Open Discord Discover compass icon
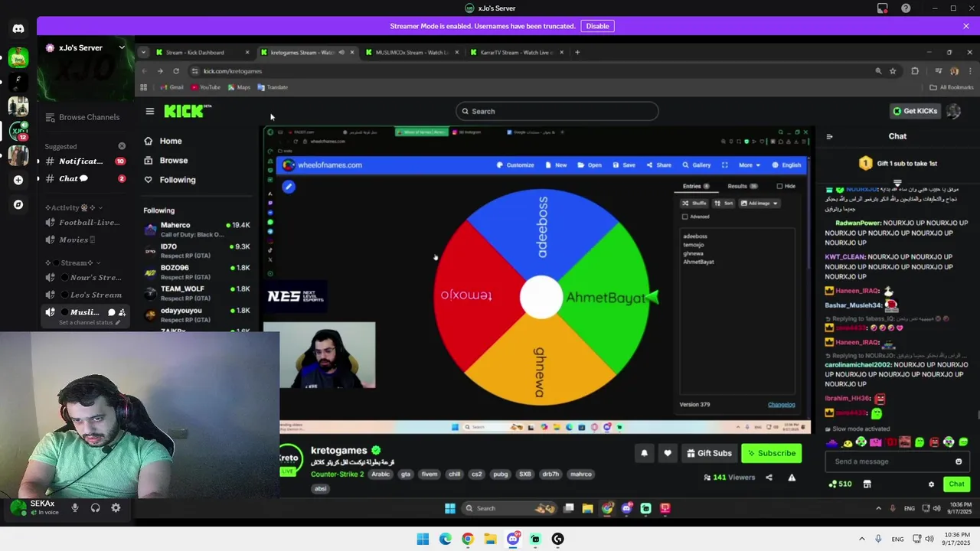The height and width of the screenshot is (551, 980). pyautogui.click(x=18, y=204)
